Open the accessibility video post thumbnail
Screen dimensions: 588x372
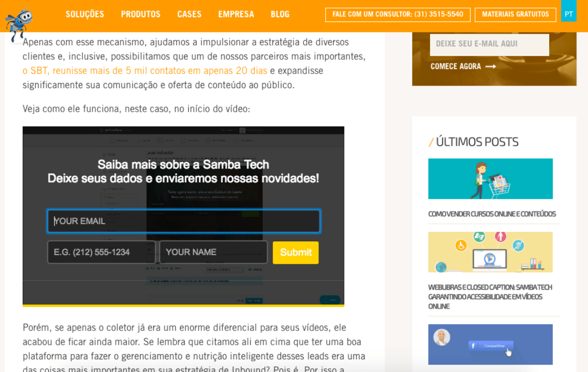(x=490, y=252)
